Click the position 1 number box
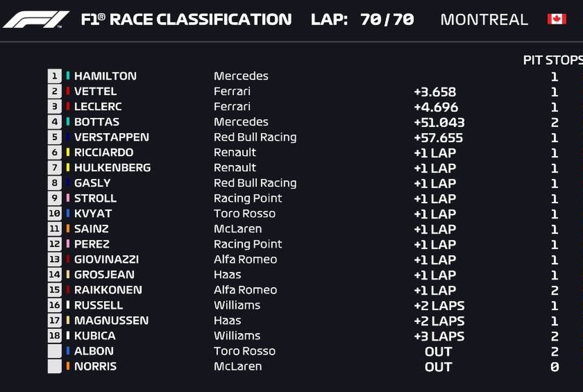 [55, 76]
